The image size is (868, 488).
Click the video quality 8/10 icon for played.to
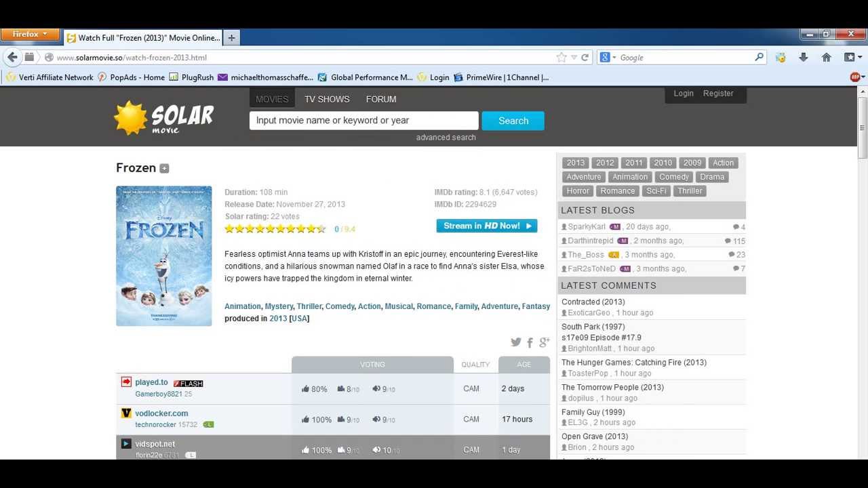pos(349,389)
